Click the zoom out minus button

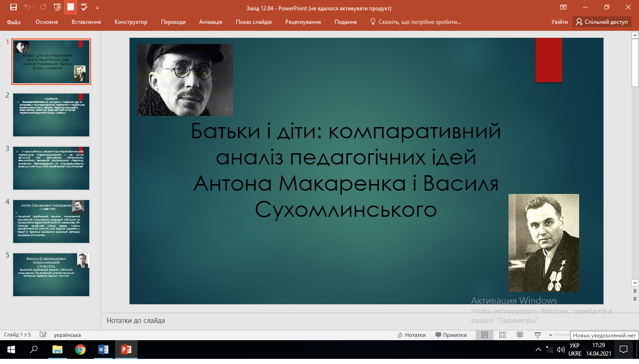551,335
